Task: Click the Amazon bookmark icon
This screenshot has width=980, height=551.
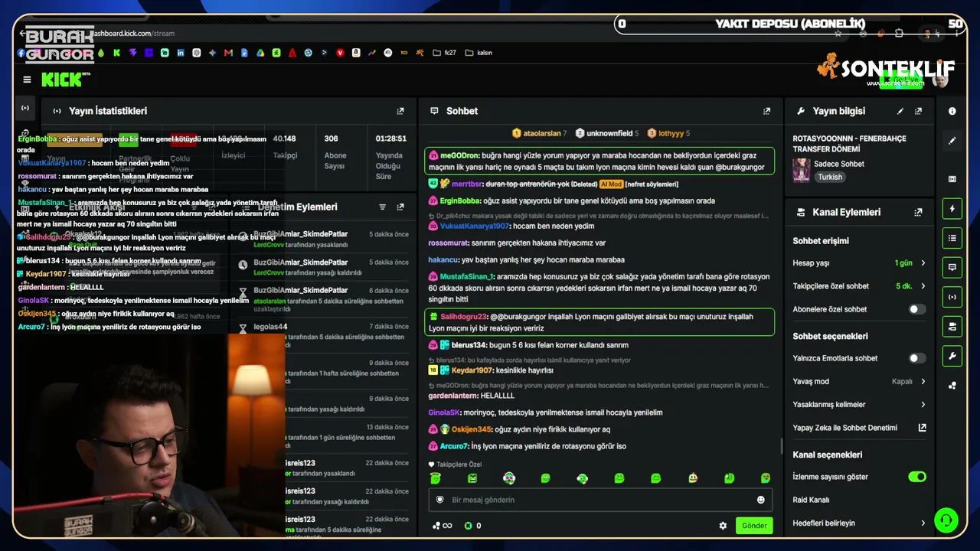Action: (x=356, y=53)
